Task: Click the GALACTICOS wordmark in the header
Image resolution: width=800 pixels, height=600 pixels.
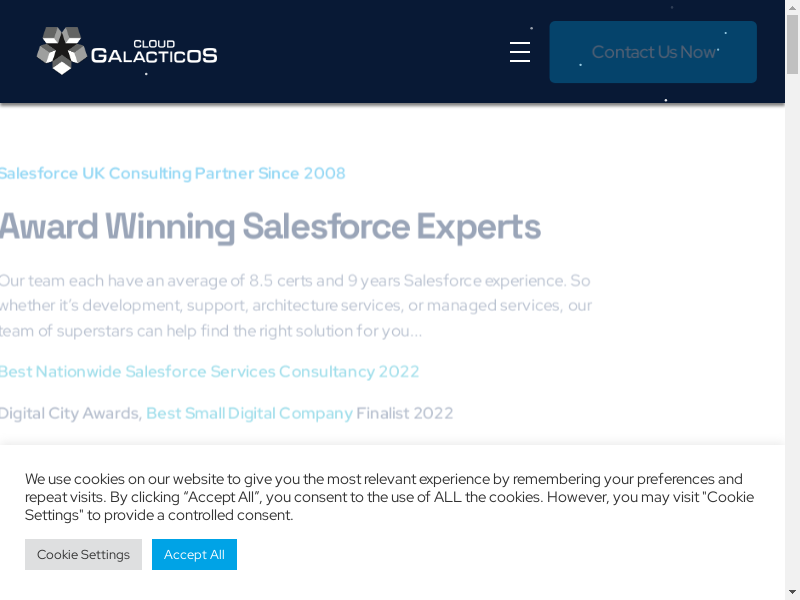Action: 154,57
